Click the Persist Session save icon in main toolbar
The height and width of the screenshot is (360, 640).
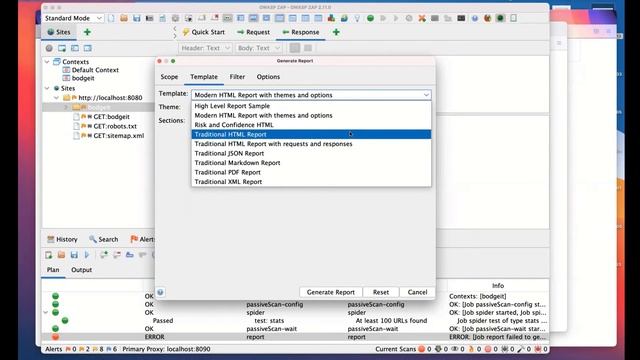137,18
